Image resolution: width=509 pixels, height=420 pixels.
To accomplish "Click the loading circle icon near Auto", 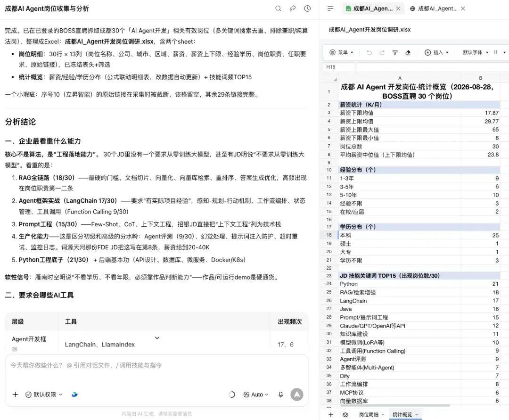I will coord(232,395).
